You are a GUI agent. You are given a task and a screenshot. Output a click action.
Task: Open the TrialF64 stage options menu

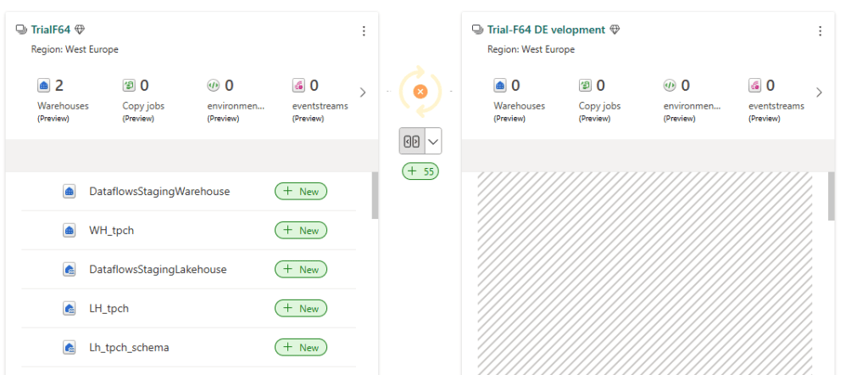click(x=364, y=31)
